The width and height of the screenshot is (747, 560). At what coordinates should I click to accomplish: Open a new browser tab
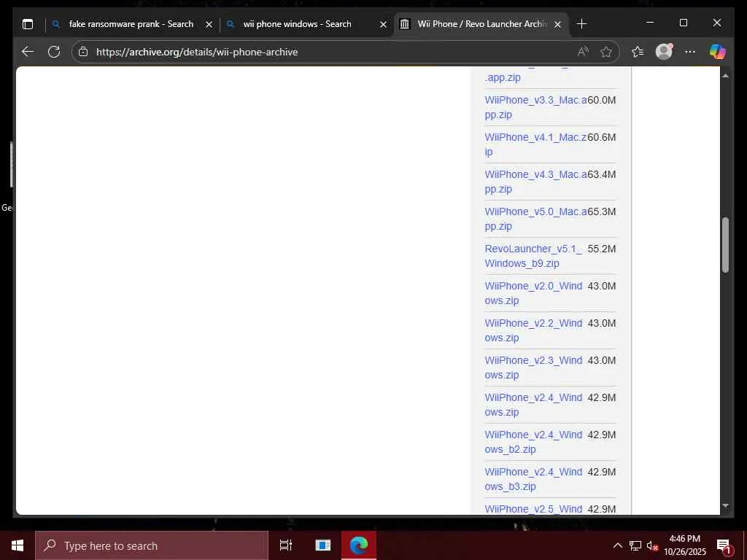coord(581,24)
